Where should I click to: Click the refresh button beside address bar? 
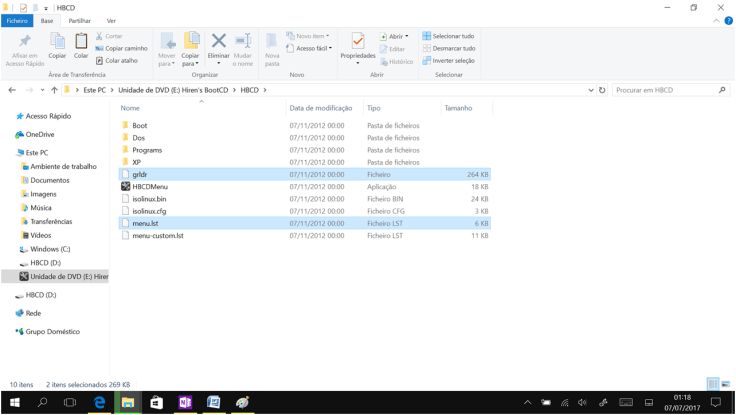tap(602, 90)
